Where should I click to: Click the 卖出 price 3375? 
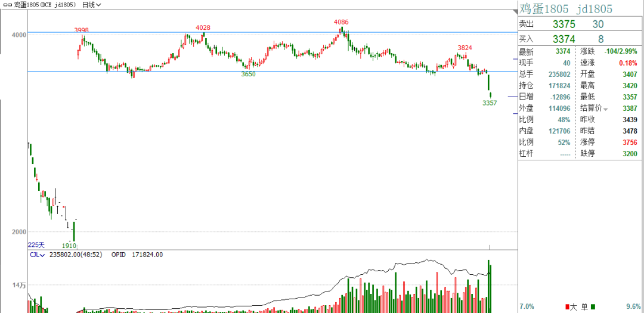point(563,24)
